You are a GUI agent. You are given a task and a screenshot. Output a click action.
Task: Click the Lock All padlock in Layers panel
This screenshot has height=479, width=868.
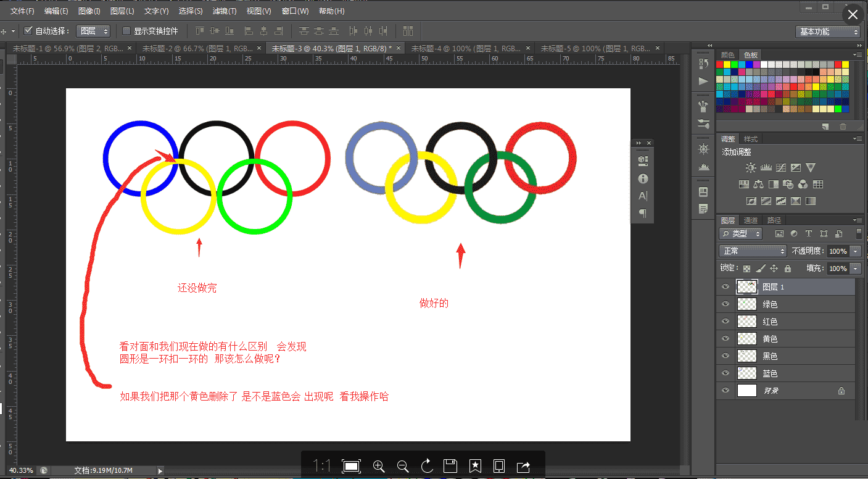point(787,267)
